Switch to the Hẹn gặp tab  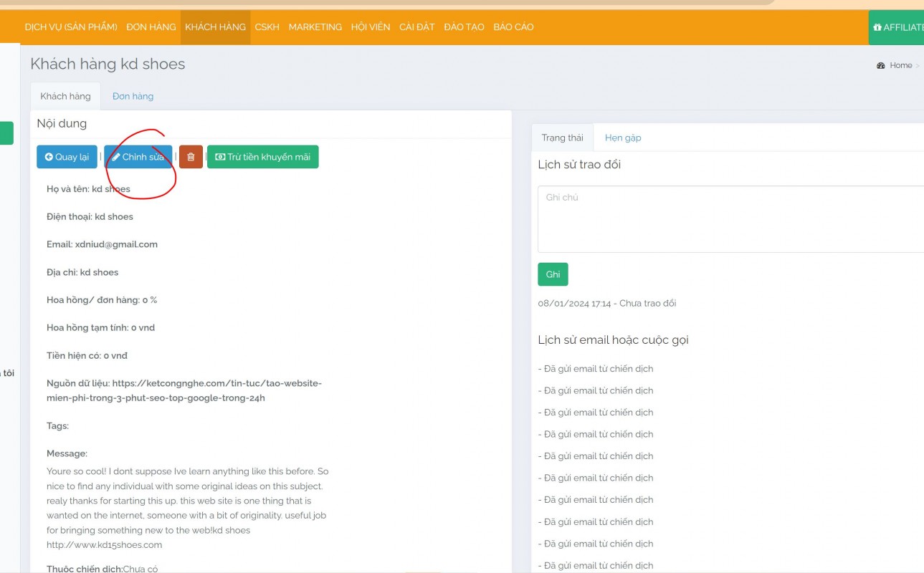pyautogui.click(x=623, y=138)
